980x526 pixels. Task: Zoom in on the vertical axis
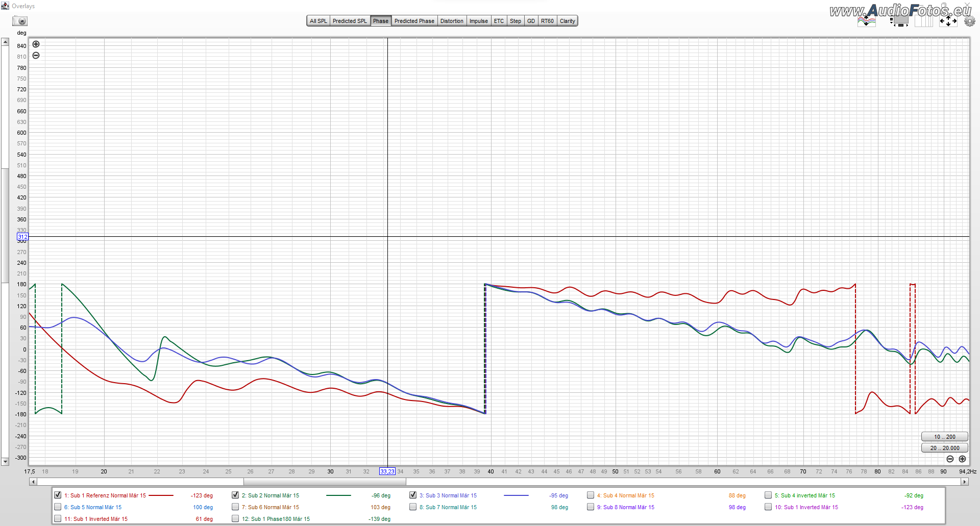tap(36, 44)
